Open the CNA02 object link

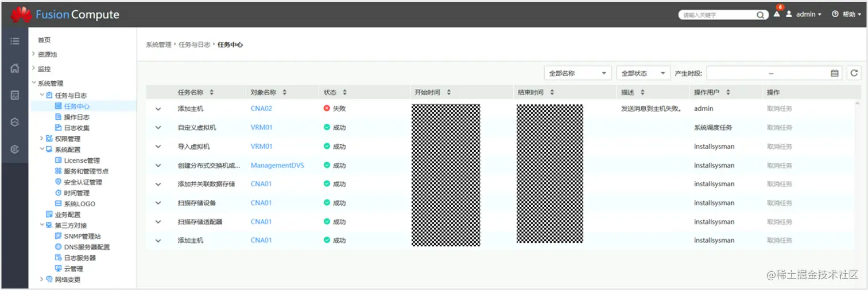pos(261,108)
